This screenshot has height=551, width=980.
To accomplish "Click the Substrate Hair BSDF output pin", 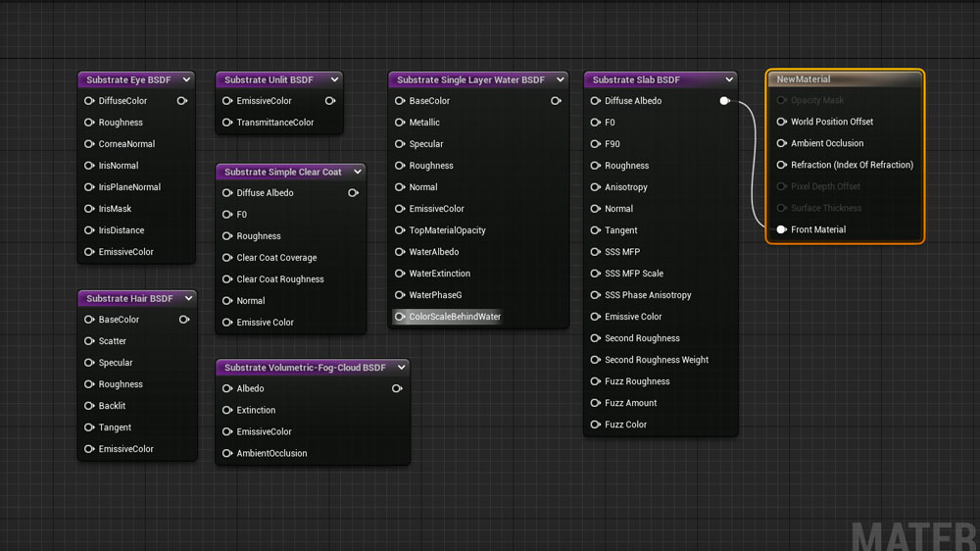I will tap(184, 320).
